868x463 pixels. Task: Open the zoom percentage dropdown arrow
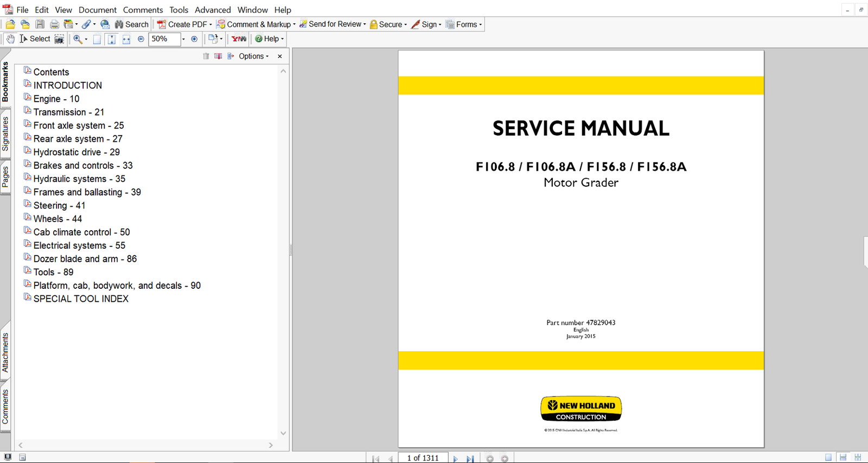(x=183, y=39)
